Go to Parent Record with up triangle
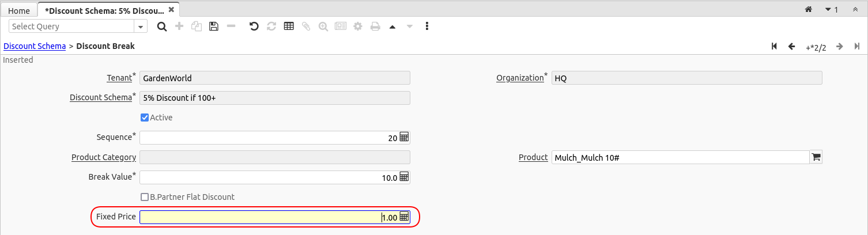The width and height of the screenshot is (868, 235). pyautogui.click(x=393, y=26)
